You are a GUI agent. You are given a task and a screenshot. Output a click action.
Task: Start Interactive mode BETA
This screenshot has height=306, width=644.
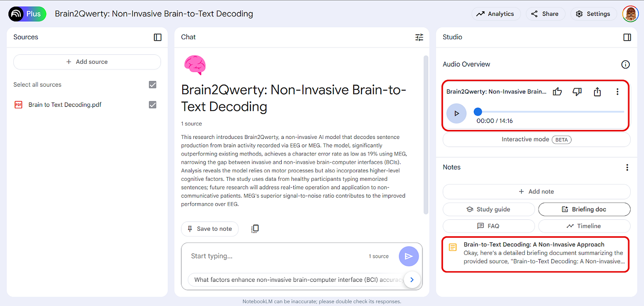(x=537, y=140)
